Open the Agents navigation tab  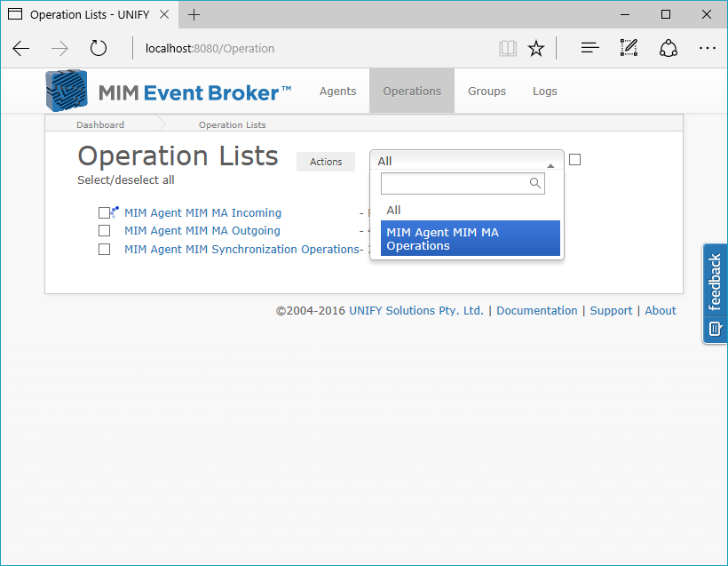(x=338, y=92)
